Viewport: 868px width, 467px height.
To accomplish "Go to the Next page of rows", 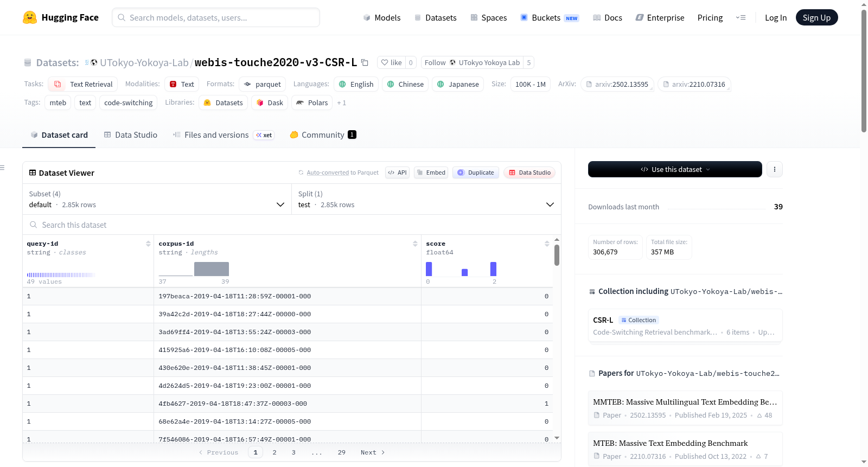I will (x=373, y=452).
